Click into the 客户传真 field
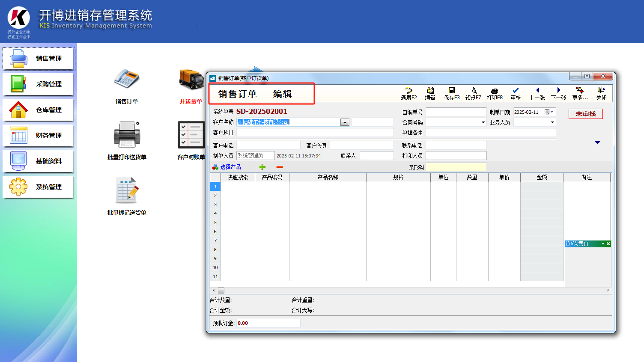Screen dimensions: 644x362 (362, 145)
